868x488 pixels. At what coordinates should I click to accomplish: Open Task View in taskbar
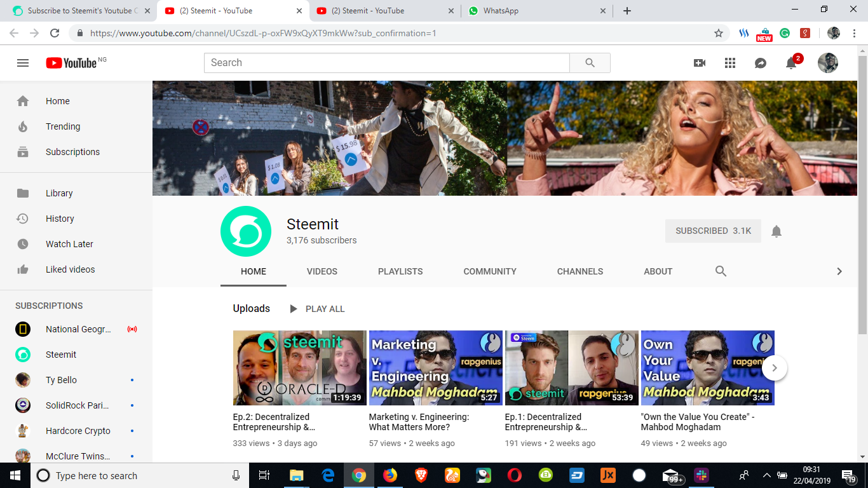pos(264,475)
